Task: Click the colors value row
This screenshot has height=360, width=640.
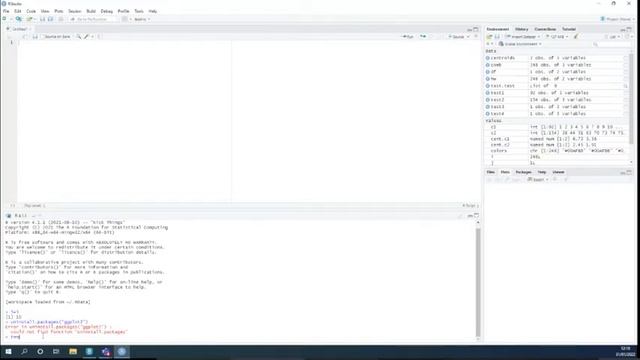Action: [x=556, y=151]
